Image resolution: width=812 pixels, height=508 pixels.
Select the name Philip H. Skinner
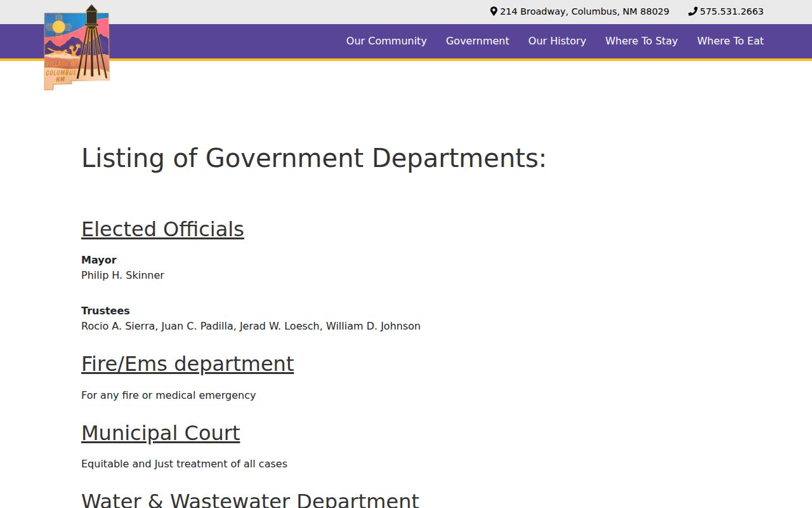click(x=122, y=275)
